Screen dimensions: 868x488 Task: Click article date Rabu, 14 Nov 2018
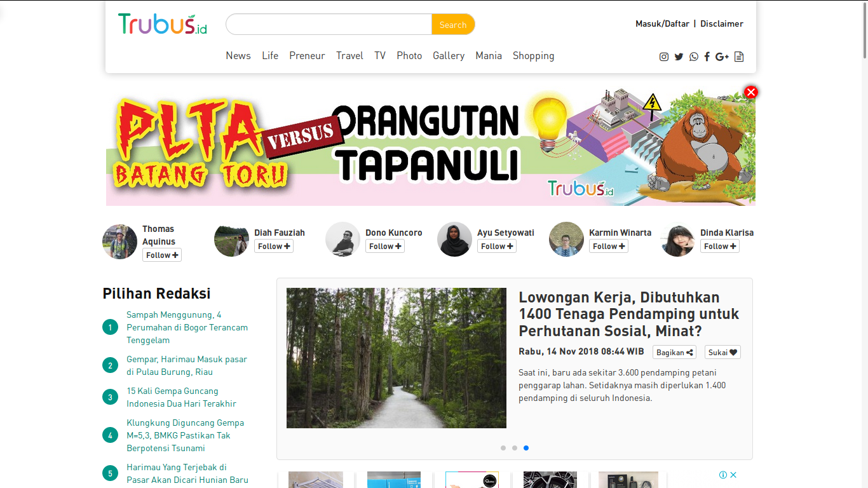[x=581, y=351]
